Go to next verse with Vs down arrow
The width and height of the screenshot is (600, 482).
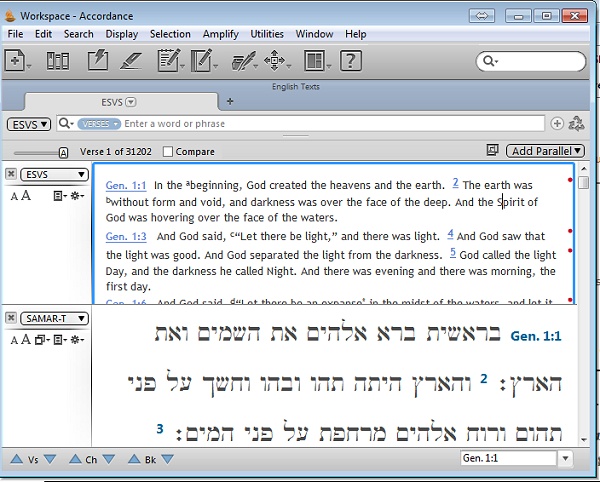50,459
